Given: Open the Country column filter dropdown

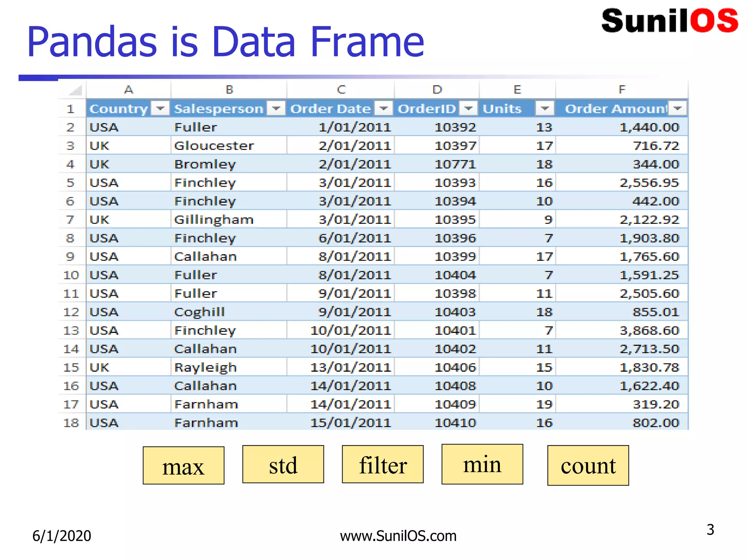Looking at the screenshot, I should pyautogui.click(x=160, y=108).
